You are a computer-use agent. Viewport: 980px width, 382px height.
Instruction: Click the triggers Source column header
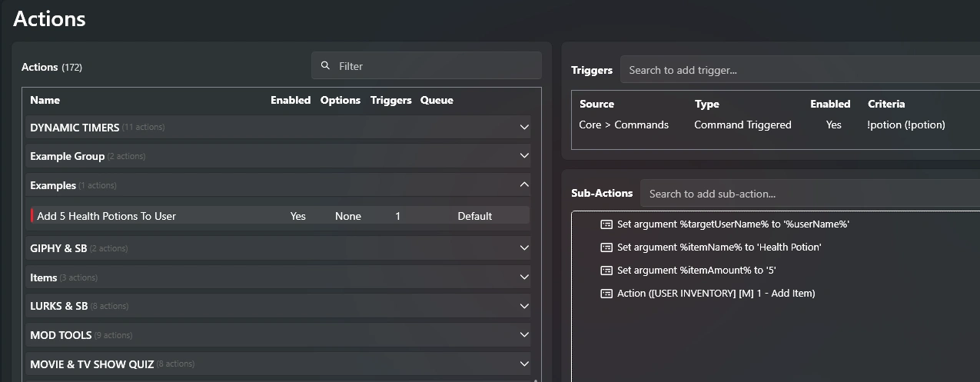coord(596,104)
